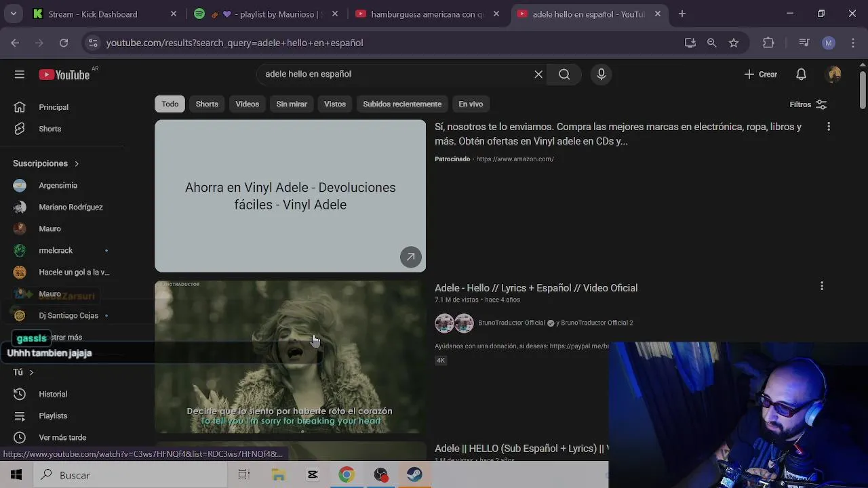Open more options for Adele Hello video

pos(822,286)
